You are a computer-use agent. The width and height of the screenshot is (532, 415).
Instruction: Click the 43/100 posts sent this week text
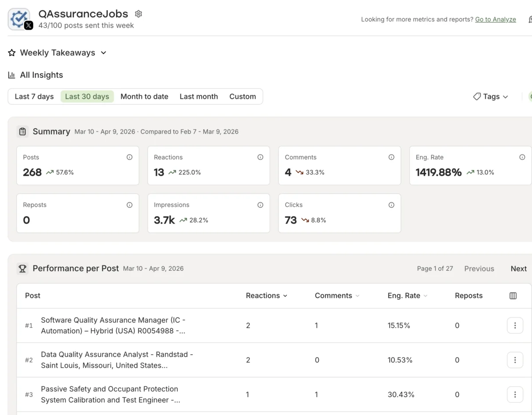[86, 25]
